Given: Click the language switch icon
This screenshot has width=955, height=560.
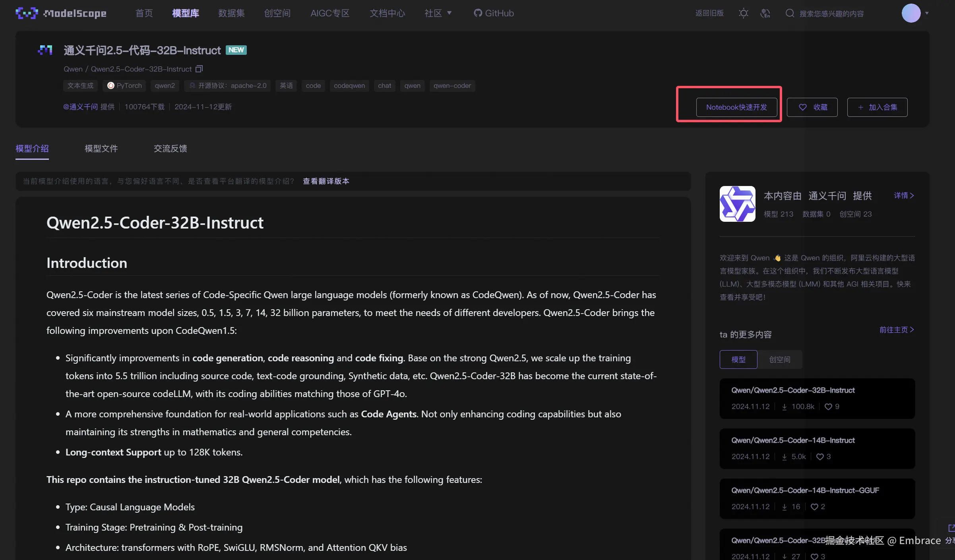Looking at the screenshot, I should 765,13.
